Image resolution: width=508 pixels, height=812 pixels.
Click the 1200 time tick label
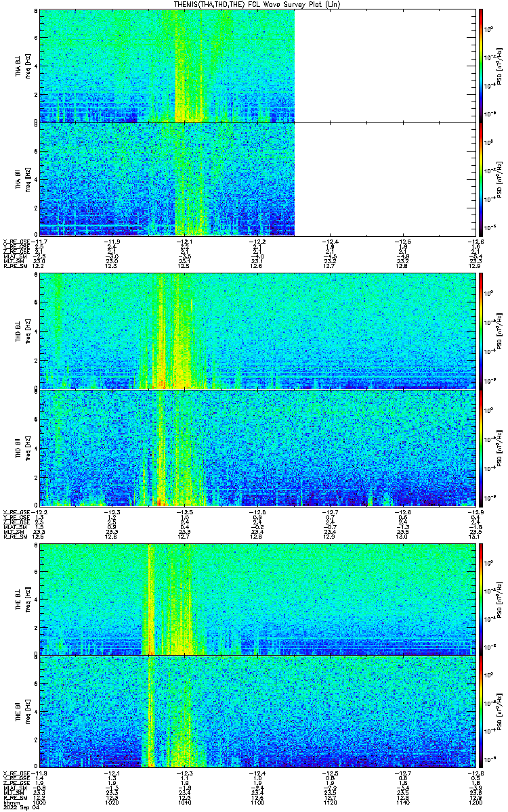tap(474, 802)
